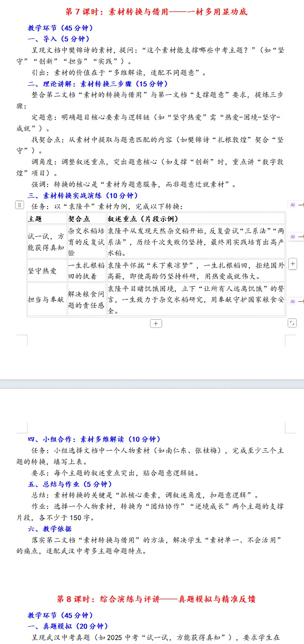Click the paragraph starting 调角度：调整叙述重点
304x644 pixels.
[x=150, y=167]
